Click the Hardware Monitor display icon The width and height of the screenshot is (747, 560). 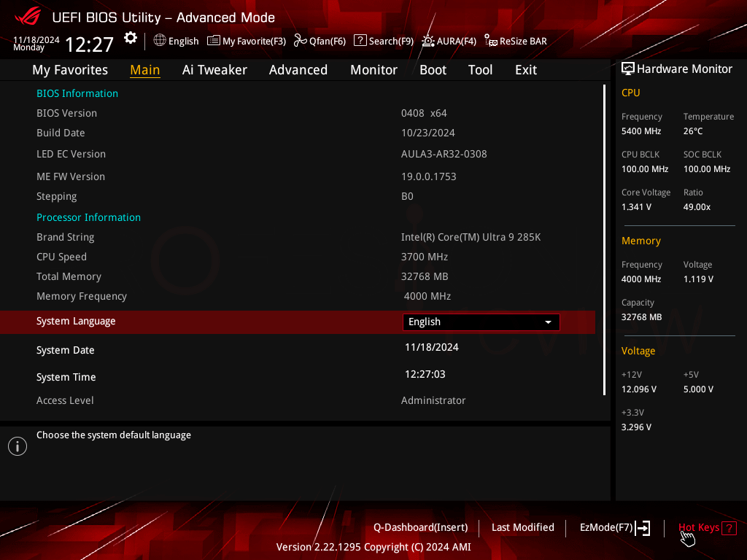point(628,69)
